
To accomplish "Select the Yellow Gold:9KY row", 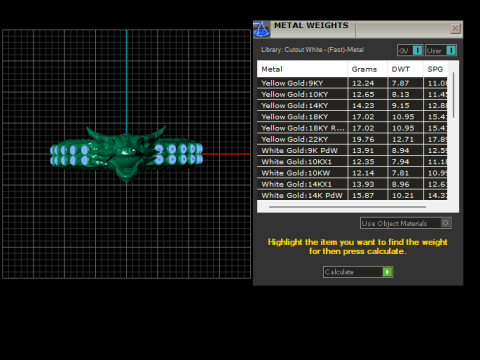I will [x=352, y=83].
